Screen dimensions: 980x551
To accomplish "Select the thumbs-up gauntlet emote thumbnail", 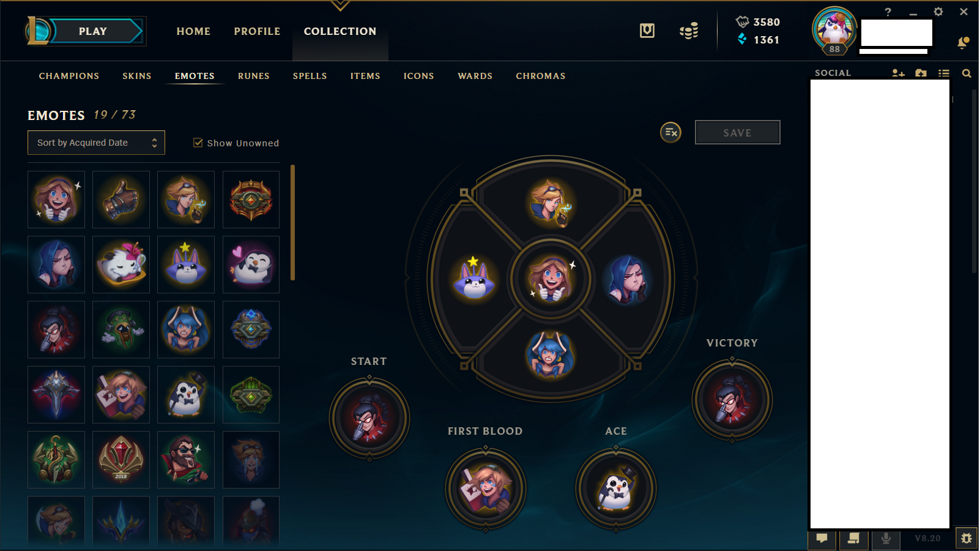I will click(121, 200).
